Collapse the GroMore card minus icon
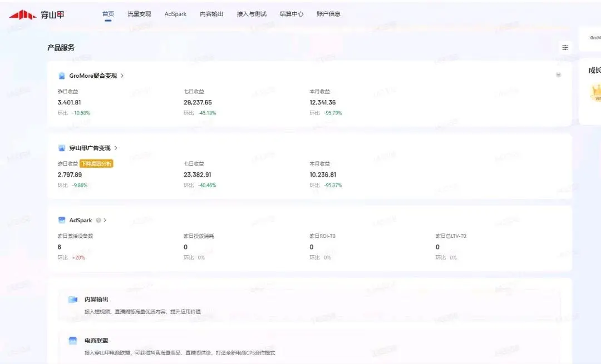The height and width of the screenshot is (364, 601). point(559,74)
